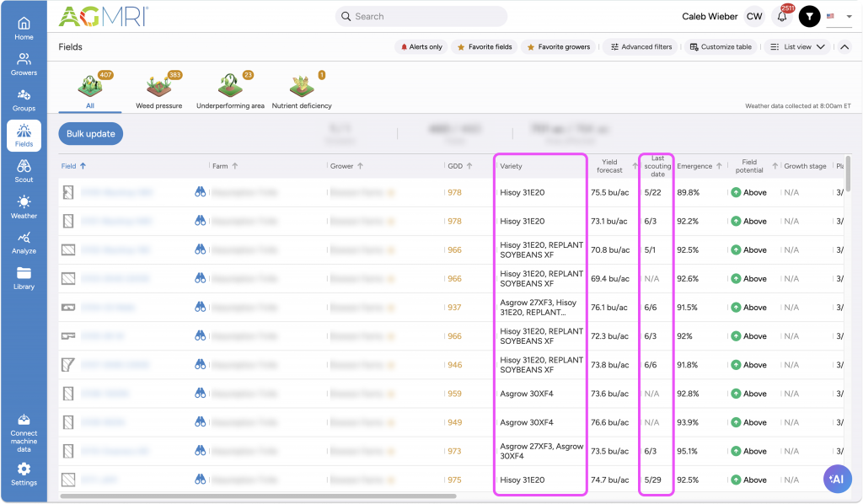Click scout binoculars in the 73.5 bu/ac row

[200, 451]
